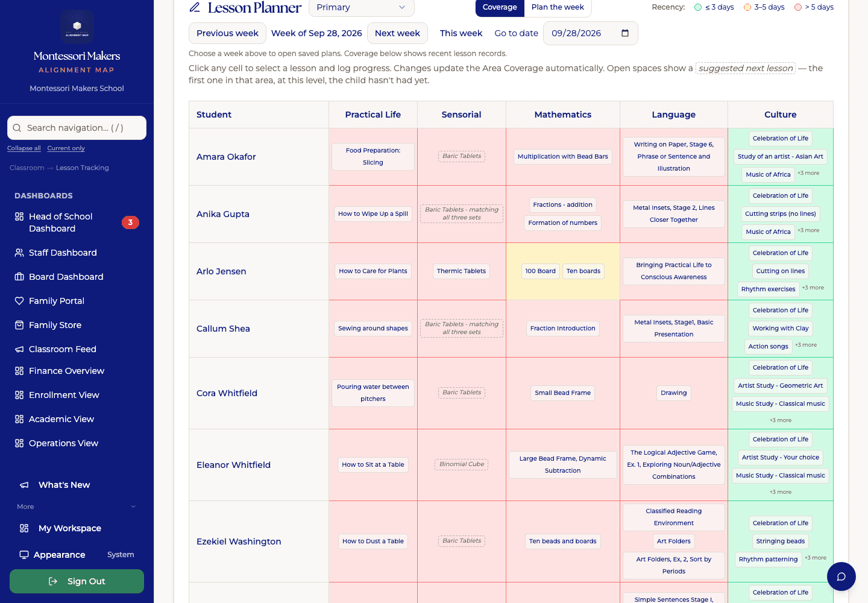Click the calendar icon in date field
The width and height of the screenshot is (868, 603).
(625, 33)
